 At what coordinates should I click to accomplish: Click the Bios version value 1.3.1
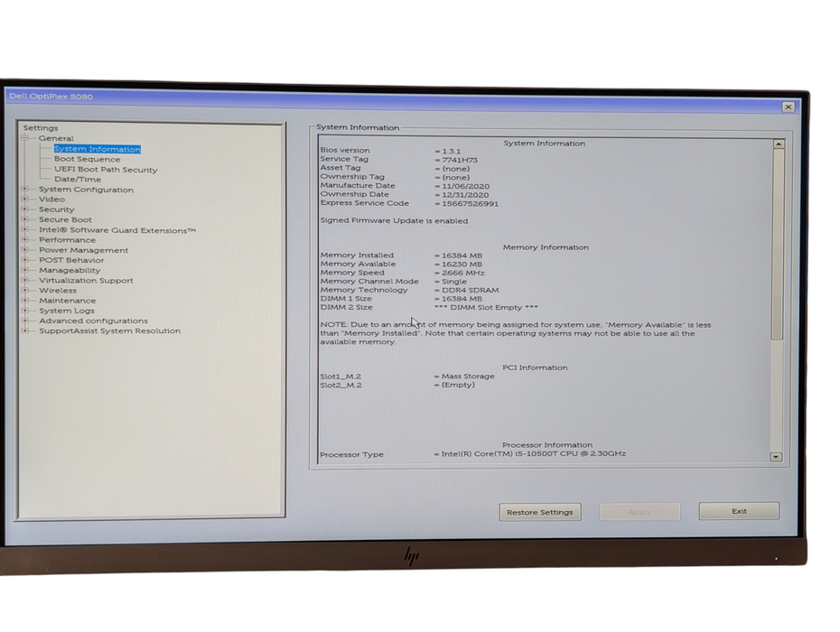(451, 151)
